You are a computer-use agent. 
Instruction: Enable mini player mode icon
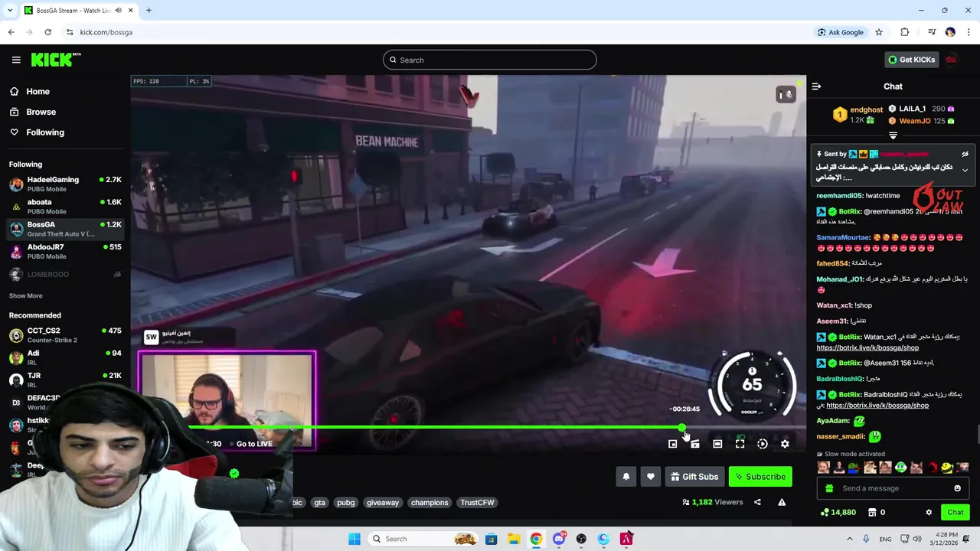coord(672,444)
